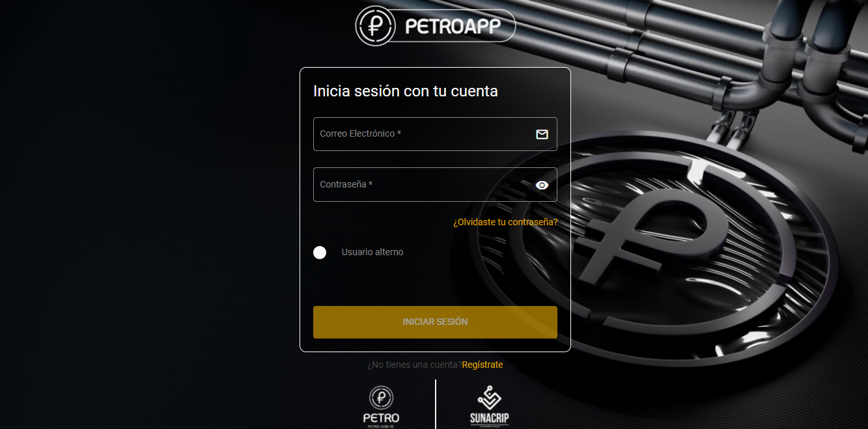Click the ¿No tienes una cuenta? text

pyautogui.click(x=414, y=365)
